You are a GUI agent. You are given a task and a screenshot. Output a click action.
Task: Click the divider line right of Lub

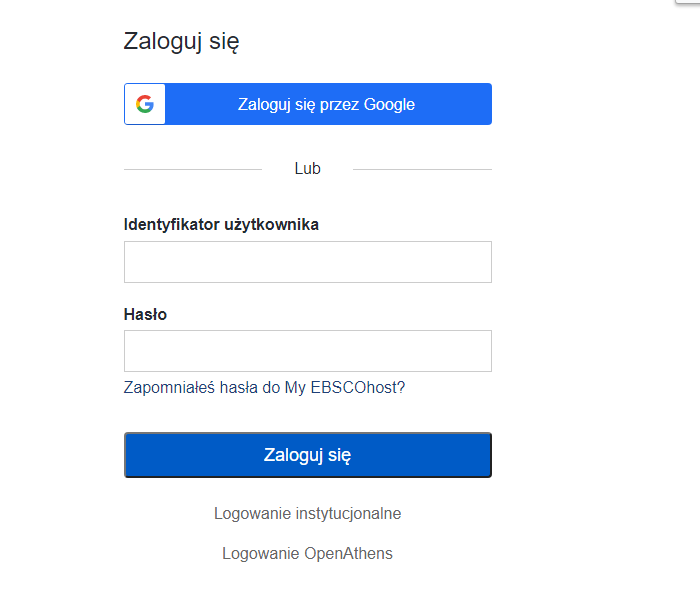[422, 169]
